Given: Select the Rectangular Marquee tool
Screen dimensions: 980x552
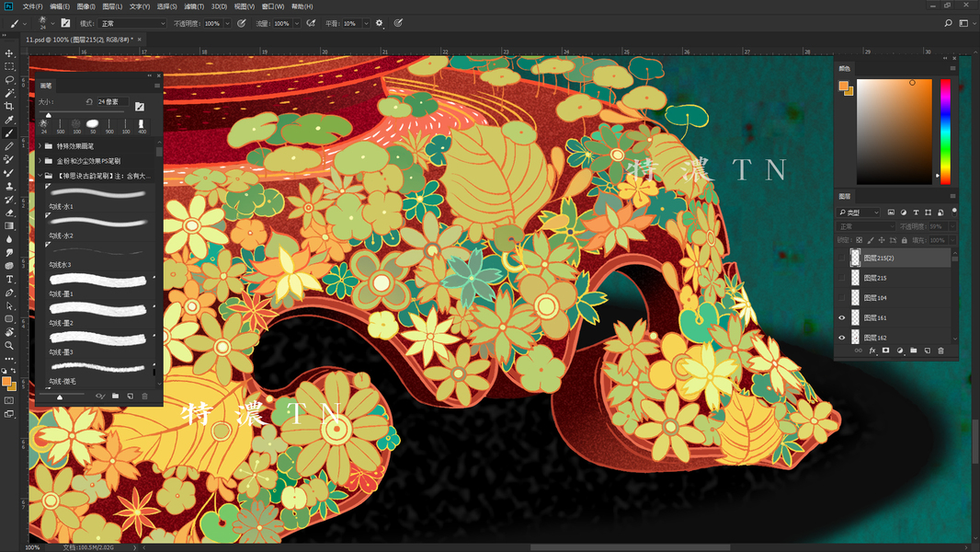Looking at the screenshot, I should [x=9, y=66].
